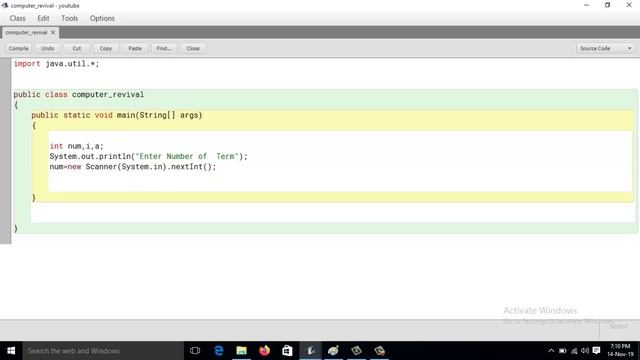Click the Search the web and Windows box
This screenshot has height=360, width=640.
(x=103, y=351)
